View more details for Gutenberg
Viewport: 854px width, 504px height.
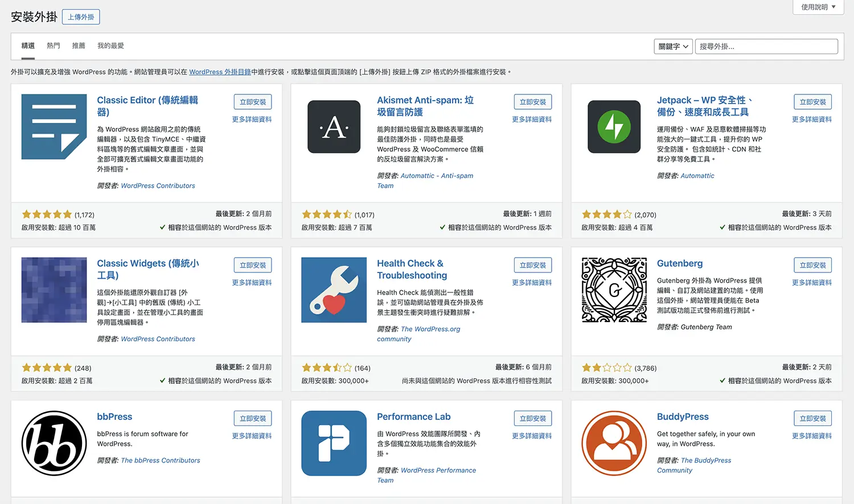coord(812,283)
